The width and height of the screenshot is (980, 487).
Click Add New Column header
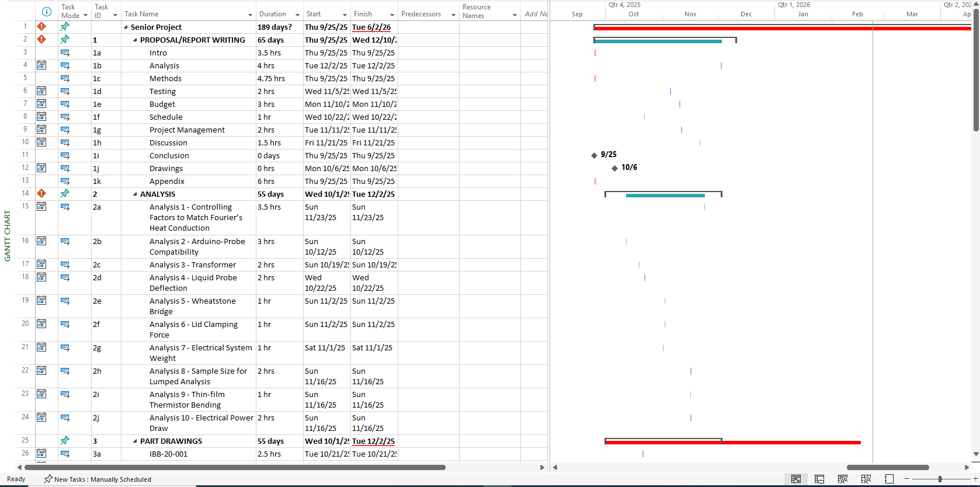click(x=535, y=14)
